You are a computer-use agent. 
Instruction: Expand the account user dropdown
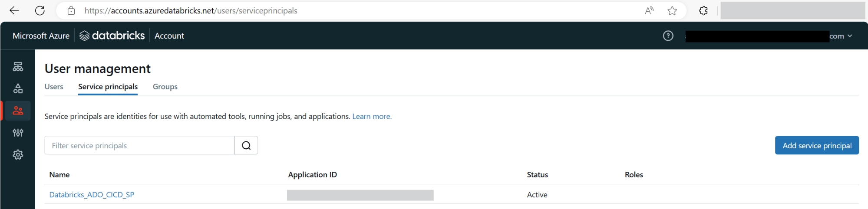(x=849, y=36)
